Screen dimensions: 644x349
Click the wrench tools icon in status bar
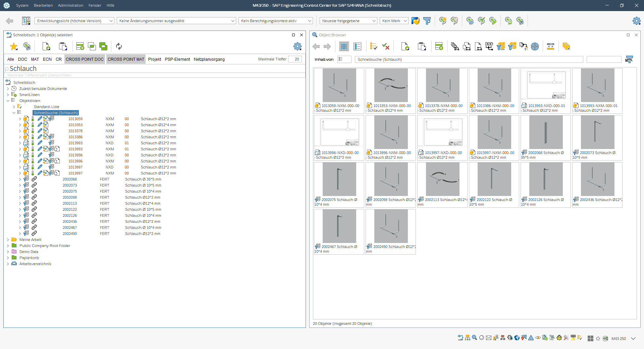coord(566,338)
